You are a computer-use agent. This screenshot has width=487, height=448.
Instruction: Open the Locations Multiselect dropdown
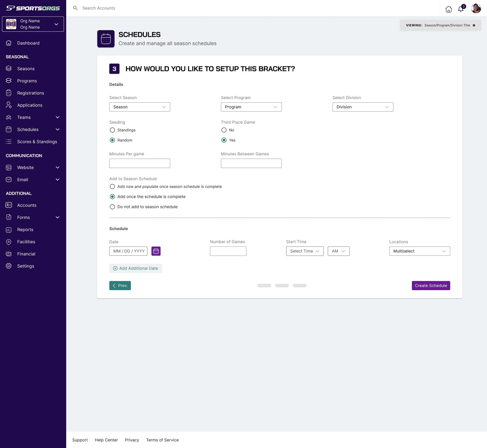click(420, 251)
